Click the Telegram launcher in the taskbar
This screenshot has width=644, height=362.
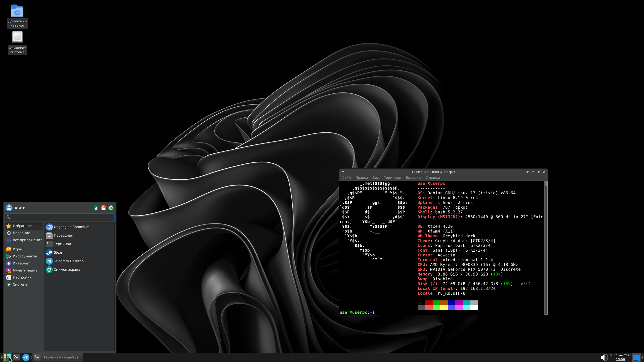coord(26,357)
